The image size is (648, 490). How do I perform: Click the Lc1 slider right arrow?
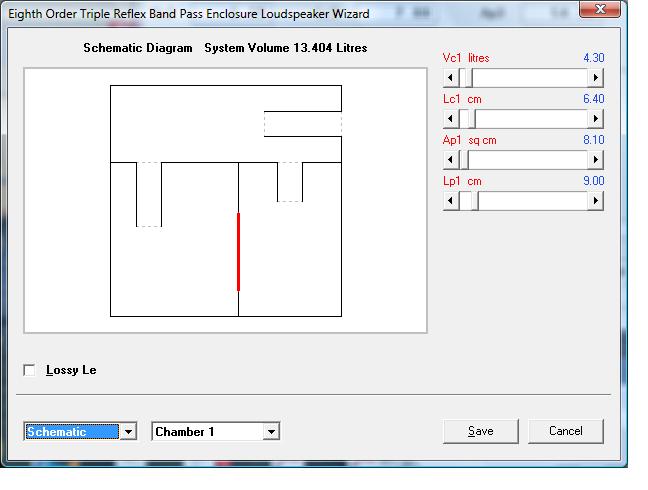[x=596, y=119]
